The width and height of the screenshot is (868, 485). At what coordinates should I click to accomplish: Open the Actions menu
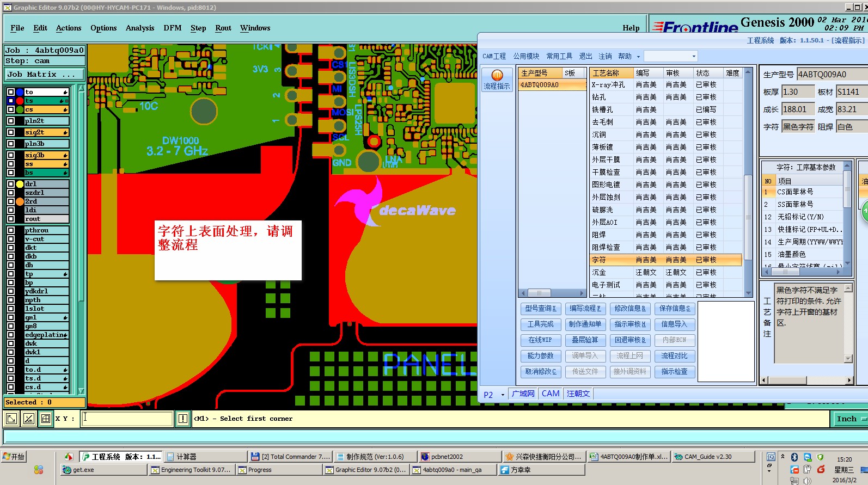pos(69,28)
